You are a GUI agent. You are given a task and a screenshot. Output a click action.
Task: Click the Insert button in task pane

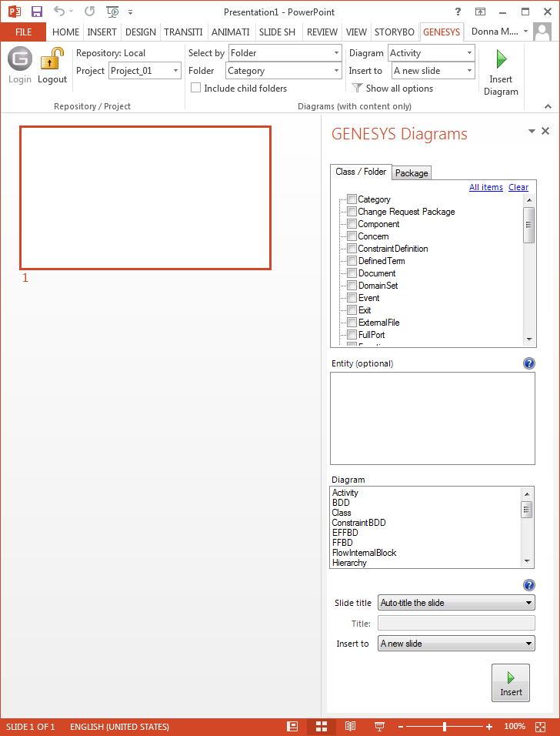pyautogui.click(x=511, y=683)
